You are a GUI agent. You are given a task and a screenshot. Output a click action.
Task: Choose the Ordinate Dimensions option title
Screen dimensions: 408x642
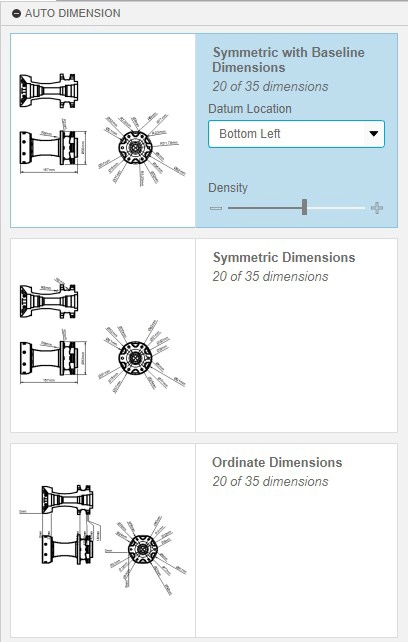click(277, 462)
